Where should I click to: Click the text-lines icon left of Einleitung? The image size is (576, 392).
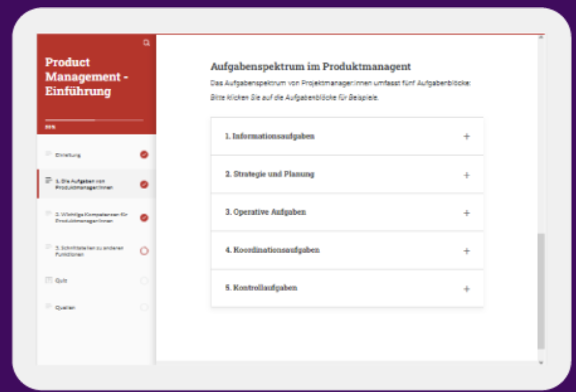point(48,154)
